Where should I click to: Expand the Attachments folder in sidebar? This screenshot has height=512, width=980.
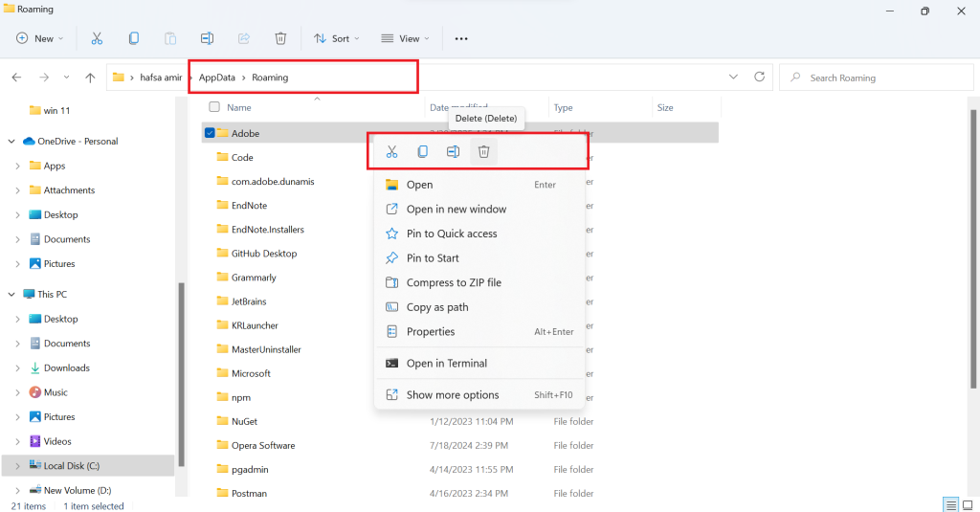pos(17,190)
